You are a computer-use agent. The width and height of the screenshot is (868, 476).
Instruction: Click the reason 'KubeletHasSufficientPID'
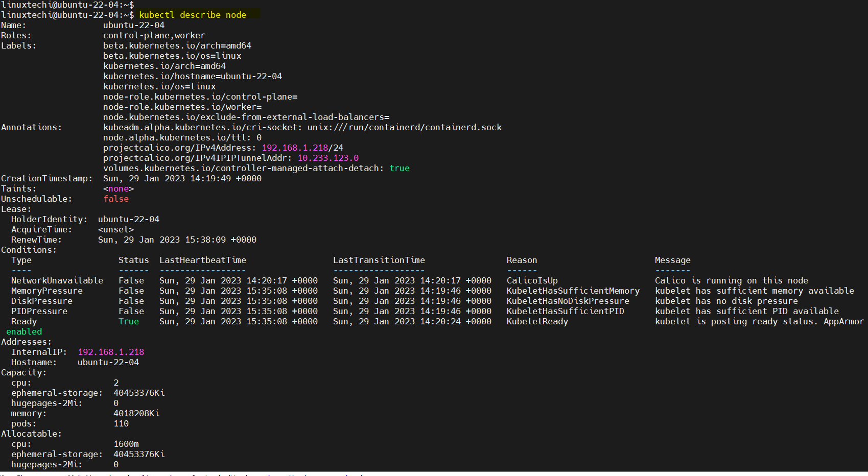(565, 311)
